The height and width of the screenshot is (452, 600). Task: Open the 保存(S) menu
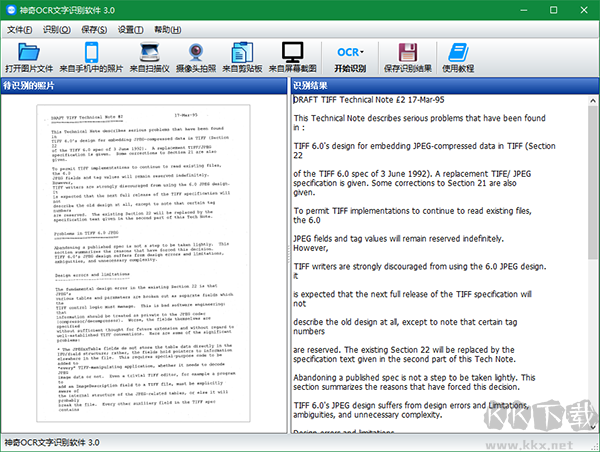tap(94, 29)
